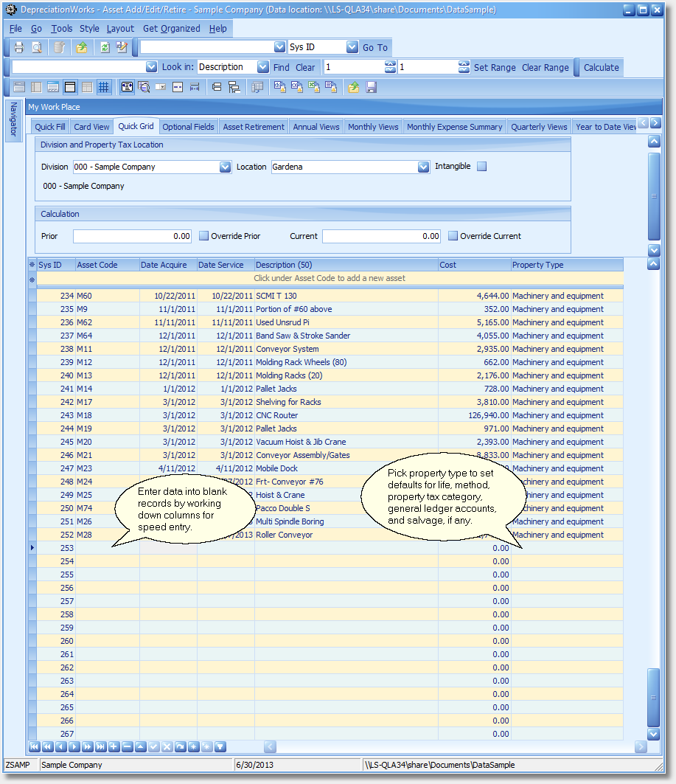
Task: Click the Set Range button
Action: (x=495, y=67)
